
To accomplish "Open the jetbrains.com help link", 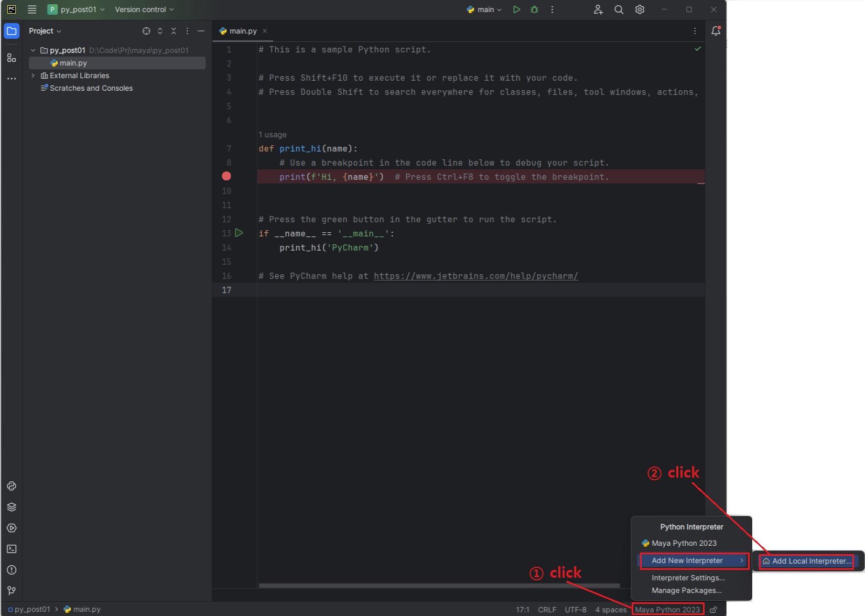I will (476, 276).
